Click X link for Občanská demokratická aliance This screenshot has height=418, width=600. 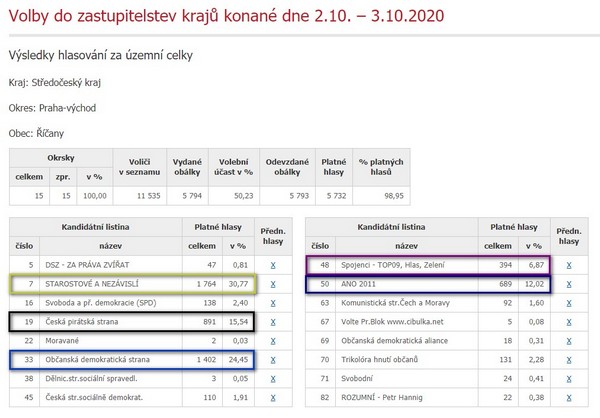coord(568,341)
